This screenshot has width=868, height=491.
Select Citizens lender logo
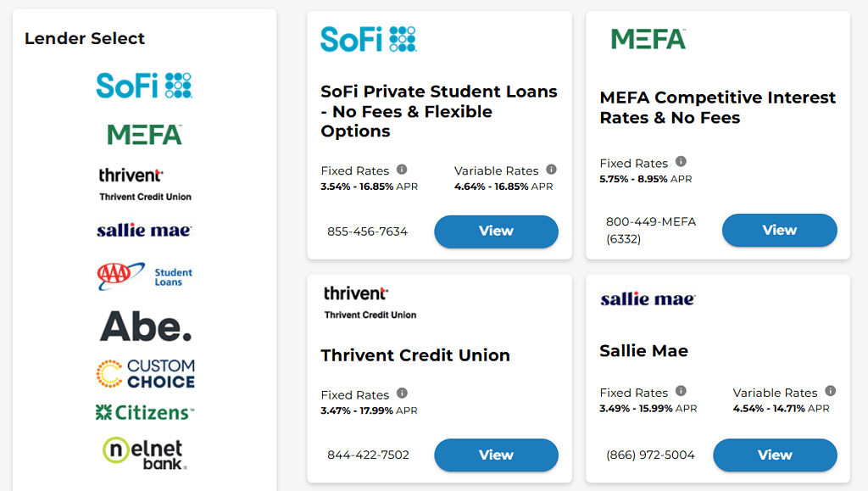coord(144,413)
